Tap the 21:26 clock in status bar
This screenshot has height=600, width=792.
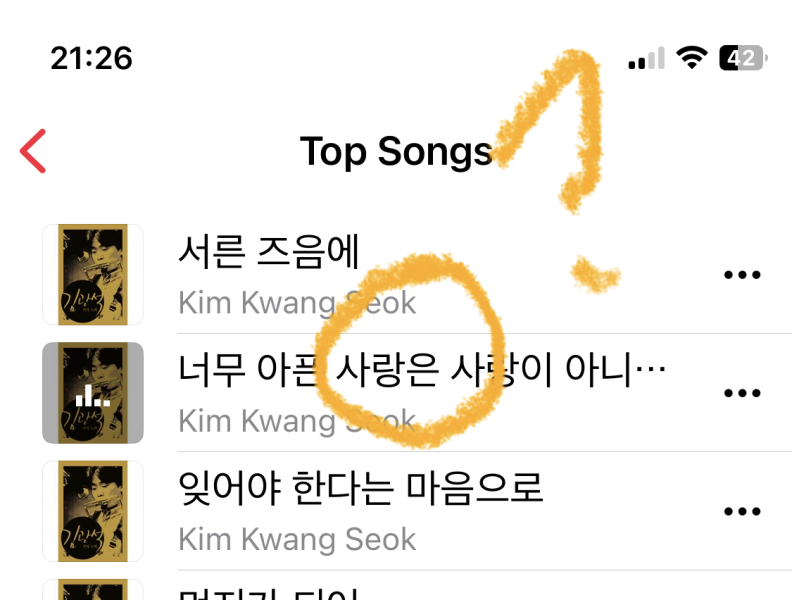click(91, 58)
